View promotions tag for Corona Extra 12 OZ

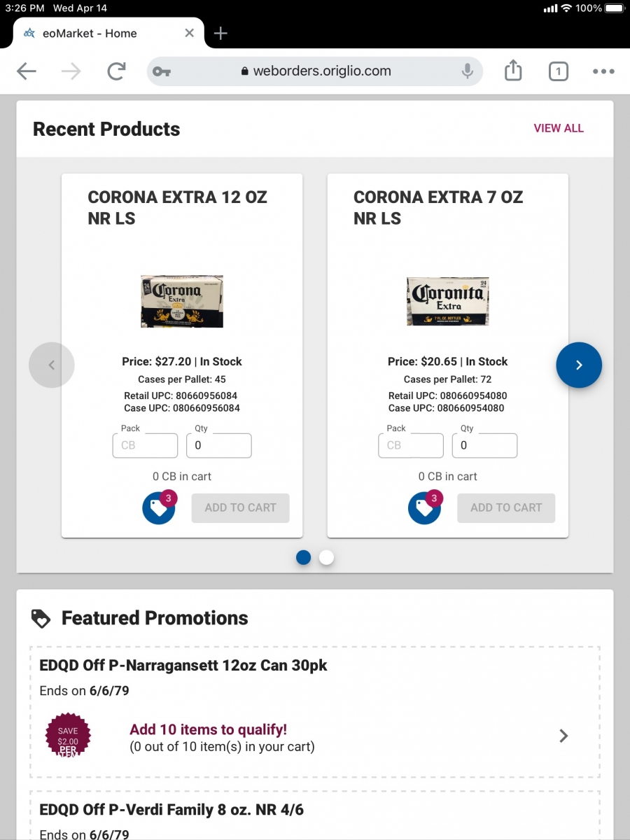[159, 507]
